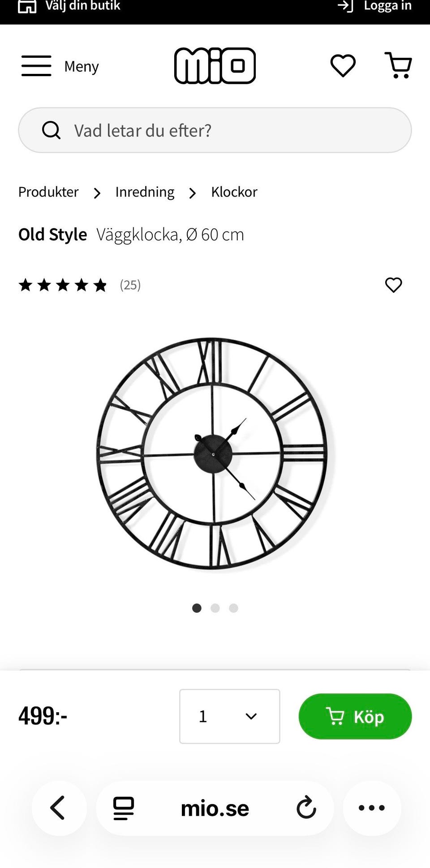The width and height of the screenshot is (430, 868).
Task: Open Inredning breadcrumb level
Action: click(145, 192)
